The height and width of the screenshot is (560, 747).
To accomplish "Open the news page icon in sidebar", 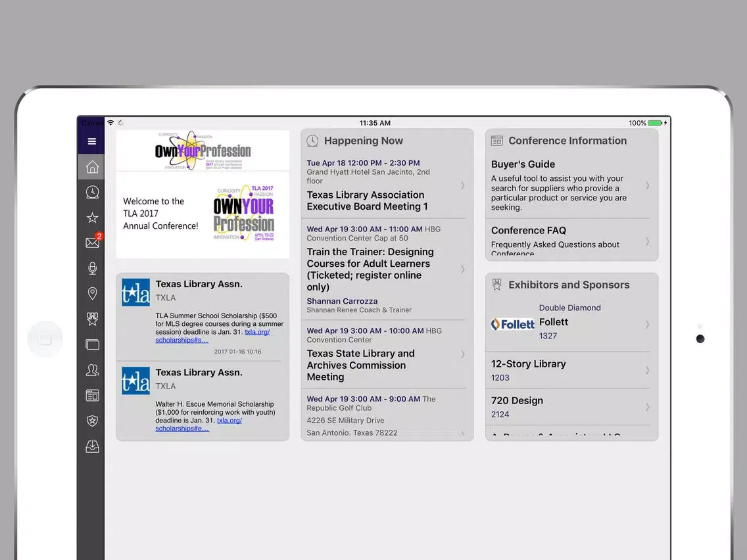I will point(93,395).
